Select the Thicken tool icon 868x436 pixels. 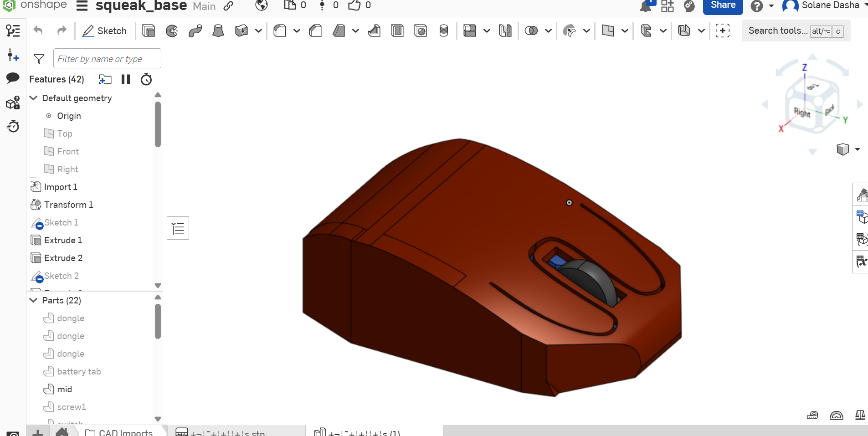coord(241,31)
